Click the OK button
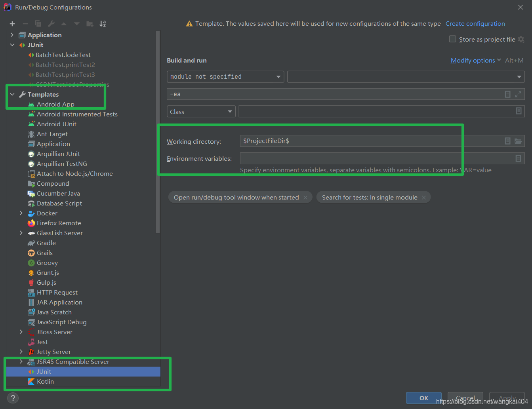Viewport: 532px width, 409px height. pos(424,398)
